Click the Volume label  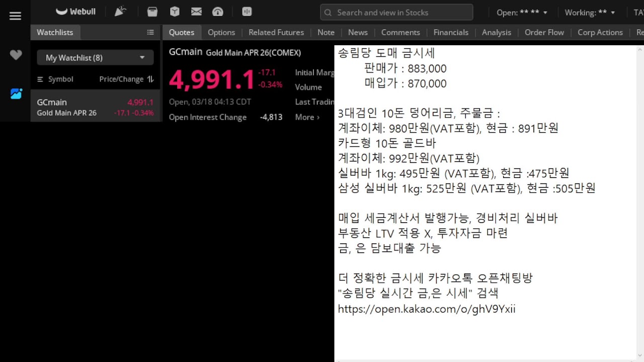pyautogui.click(x=308, y=87)
